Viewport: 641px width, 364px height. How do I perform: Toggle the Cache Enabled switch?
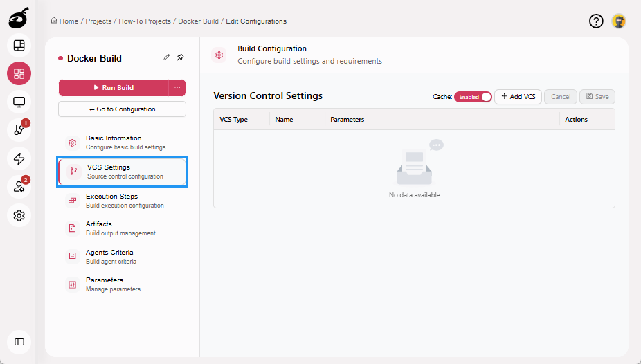[473, 97]
